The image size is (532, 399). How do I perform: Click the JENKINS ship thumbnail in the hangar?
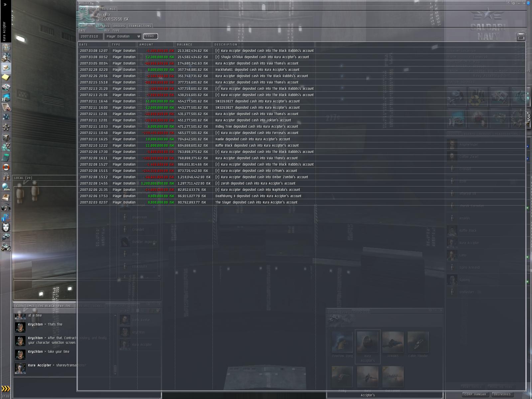(393, 342)
